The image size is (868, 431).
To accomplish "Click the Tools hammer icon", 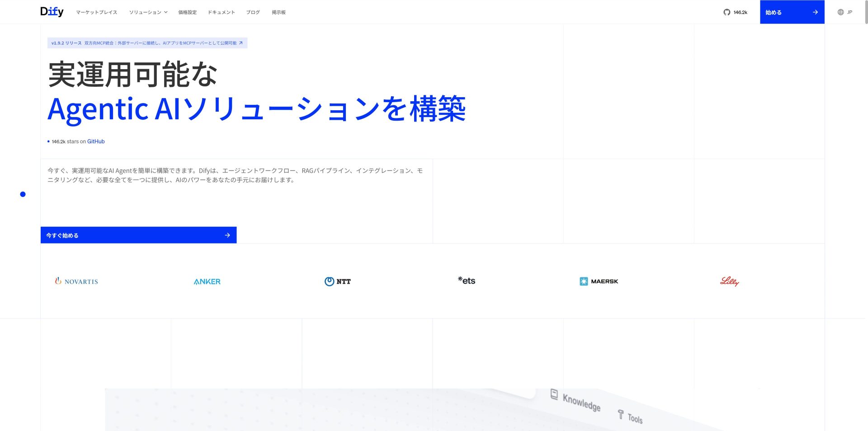I will 621,414.
